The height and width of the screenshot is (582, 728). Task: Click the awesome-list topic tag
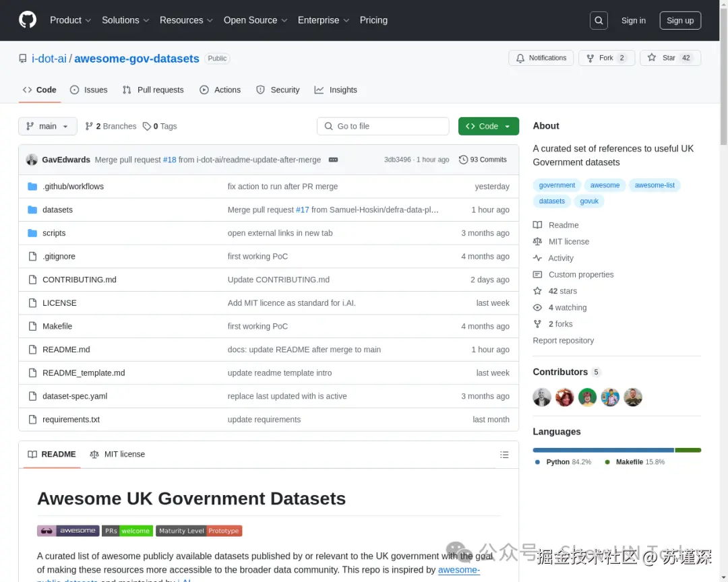(655, 185)
